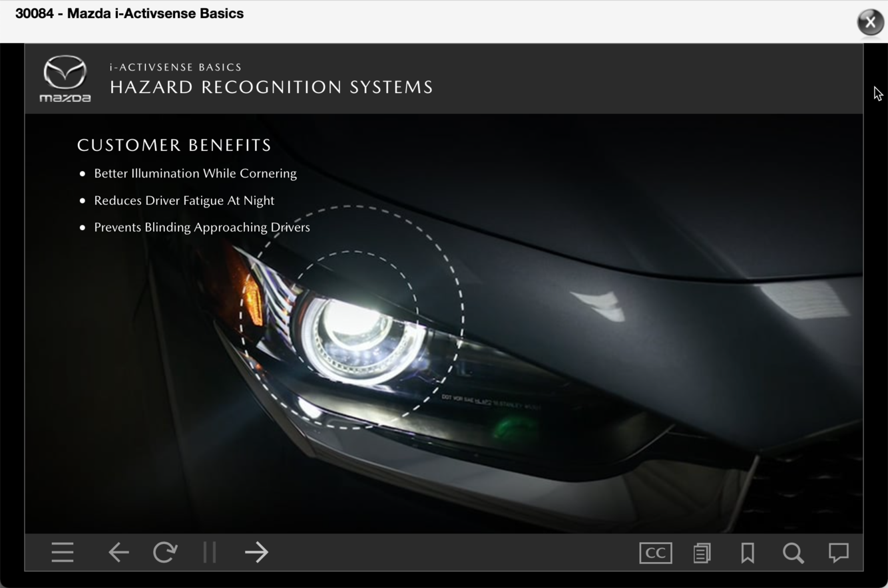Select "Better Illumination While Cornering" bullet

[x=195, y=174]
